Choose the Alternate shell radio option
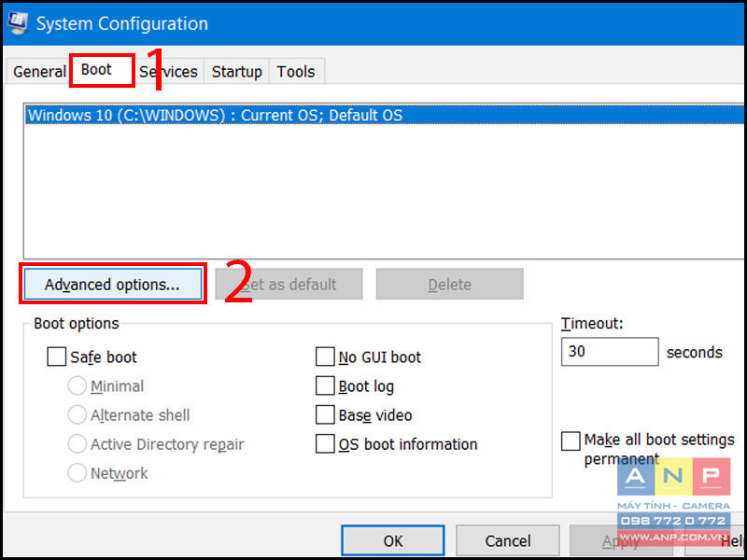 (77, 415)
